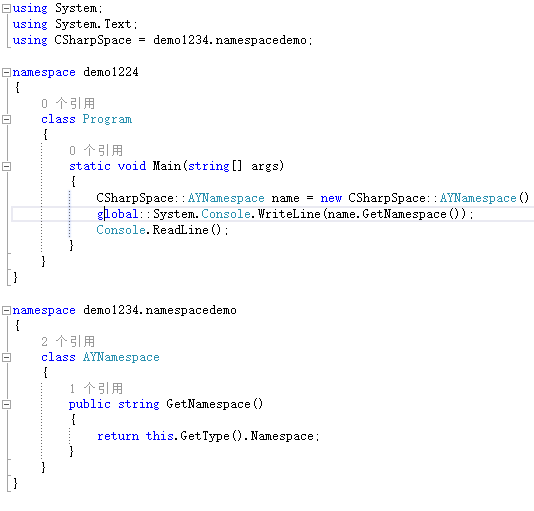
Task: Click 'System.Text' in the second using line
Action: [x=93, y=24]
